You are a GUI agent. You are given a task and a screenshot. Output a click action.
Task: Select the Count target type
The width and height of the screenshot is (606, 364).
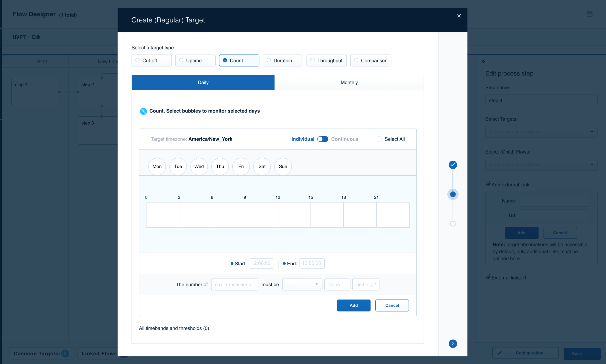pos(239,60)
